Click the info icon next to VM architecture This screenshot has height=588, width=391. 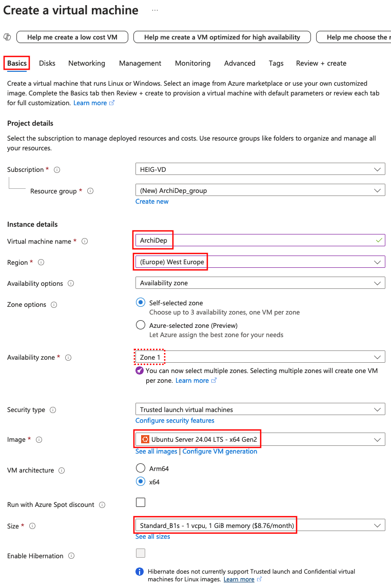[62, 471]
